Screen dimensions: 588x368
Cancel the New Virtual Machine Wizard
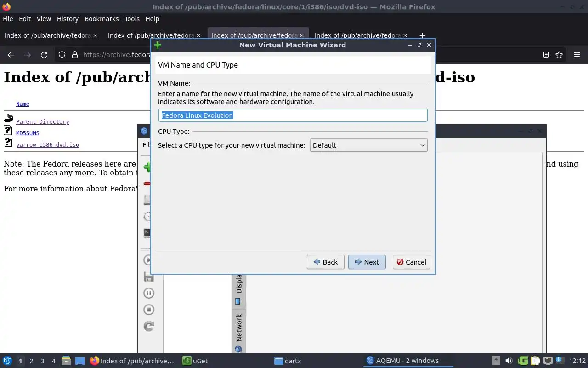412,262
